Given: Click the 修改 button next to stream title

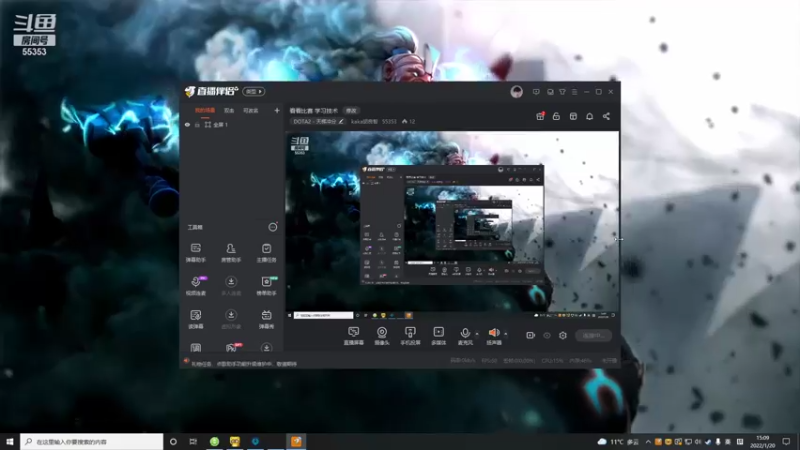Looking at the screenshot, I should tap(351, 110).
